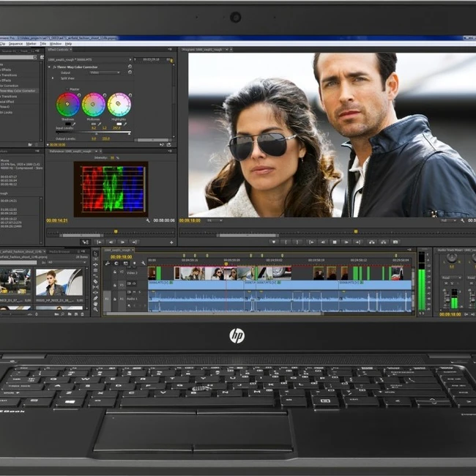Click the Program monitor playhead marker

click(x=356, y=231)
